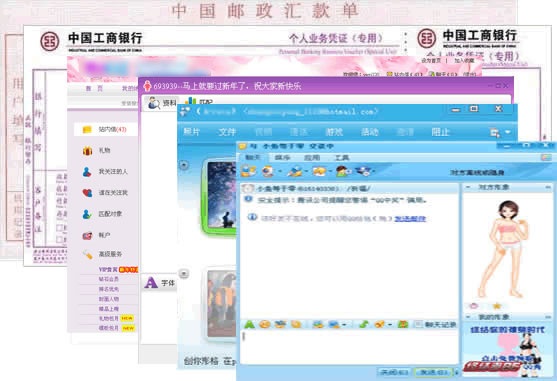The width and height of the screenshot is (557, 381).
Task: Expand send-button options arrow in QQ
Action: [x=456, y=372]
